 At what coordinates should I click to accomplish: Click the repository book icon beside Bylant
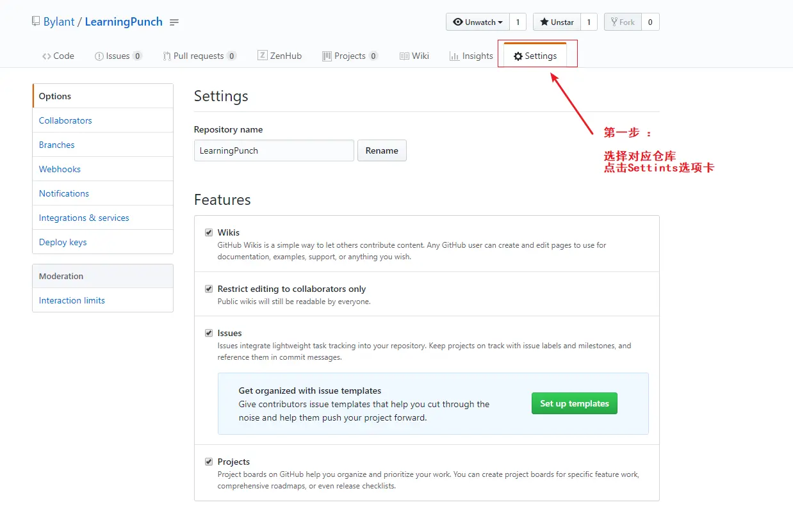(36, 21)
